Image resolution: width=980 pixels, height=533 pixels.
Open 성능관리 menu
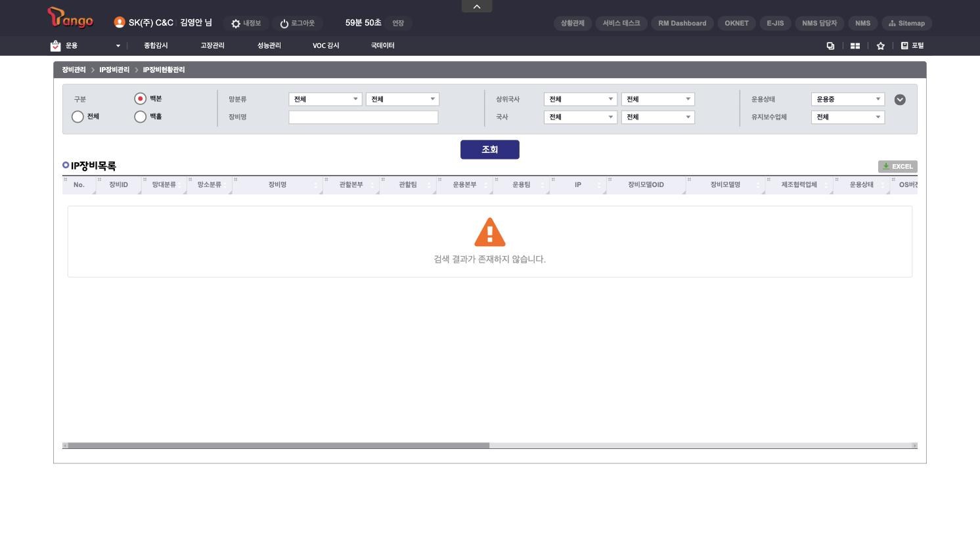(269, 45)
